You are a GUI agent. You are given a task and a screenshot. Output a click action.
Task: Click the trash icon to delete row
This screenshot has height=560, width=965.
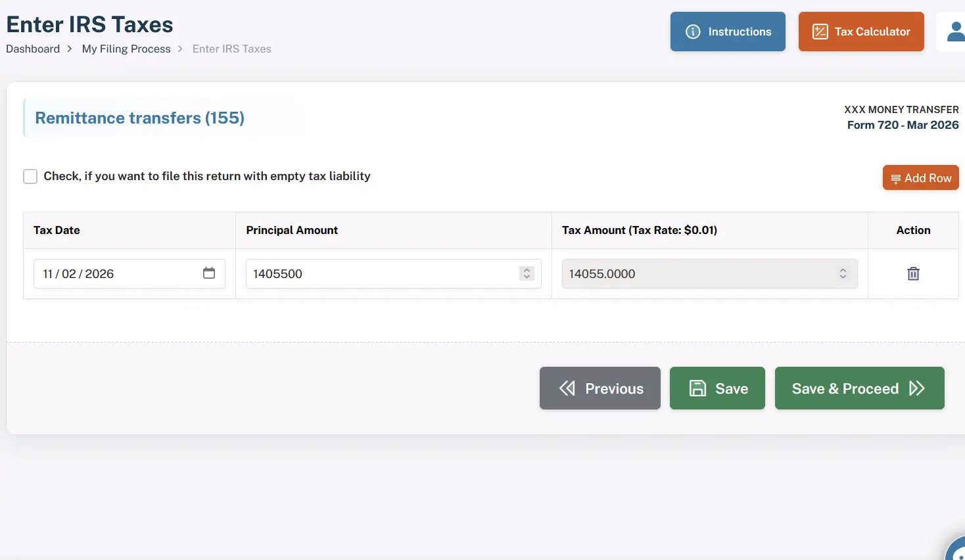[913, 273]
